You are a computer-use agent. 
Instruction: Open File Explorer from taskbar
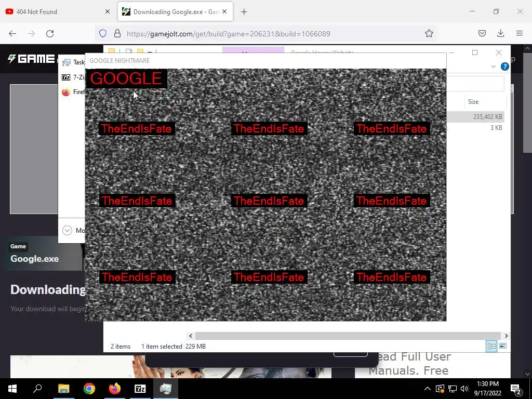pyautogui.click(x=63, y=389)
